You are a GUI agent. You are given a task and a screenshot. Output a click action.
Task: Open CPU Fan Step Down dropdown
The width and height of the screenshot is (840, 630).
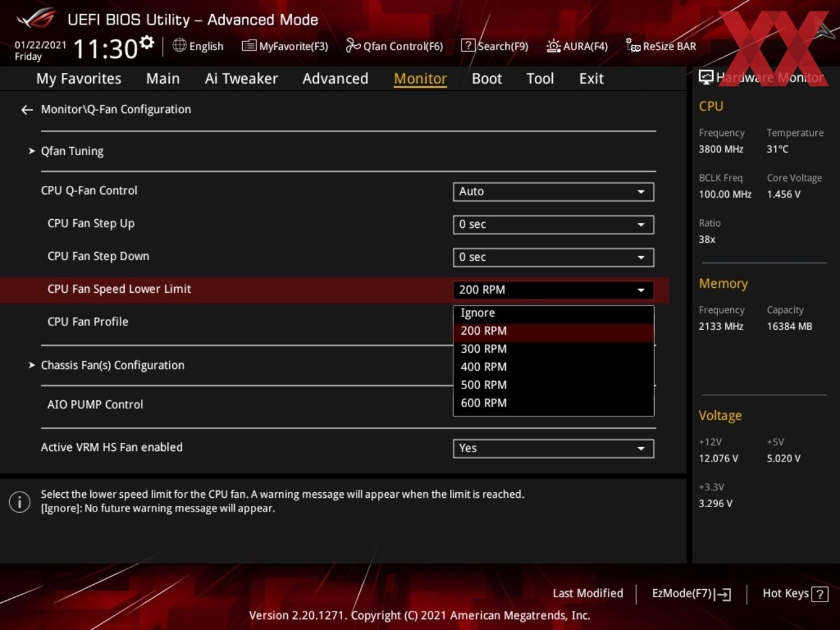coord(553,257)
